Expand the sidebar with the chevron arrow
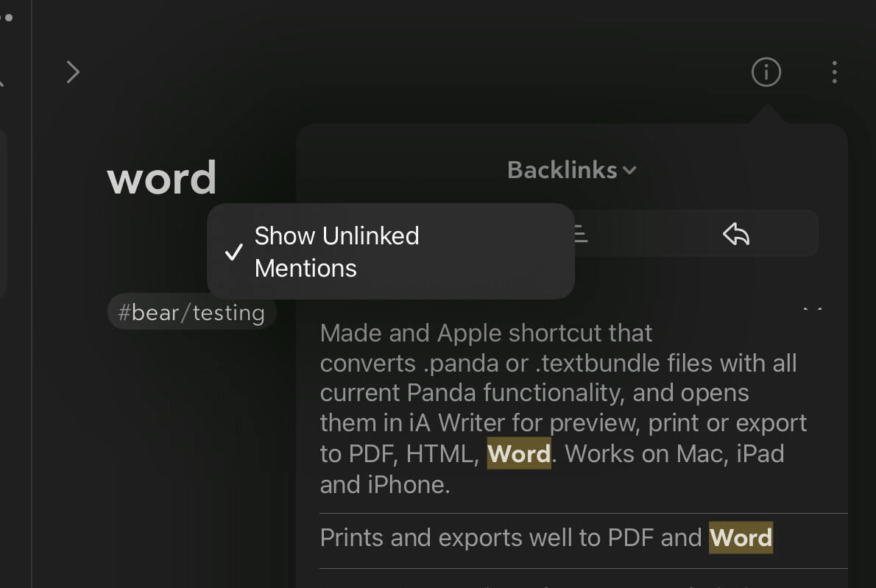Viewport: 876px width, 588px height. click(x=73, y=72)
